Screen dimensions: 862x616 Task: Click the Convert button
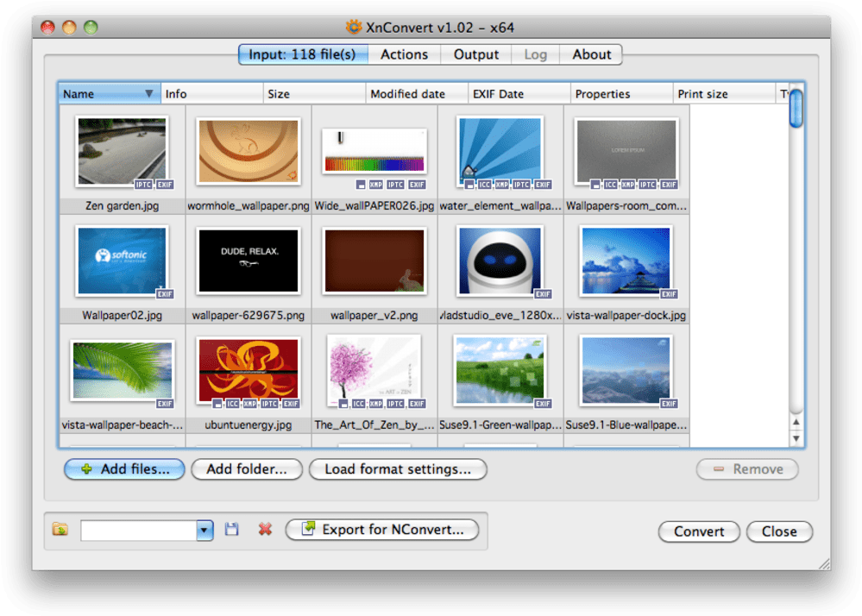click(699, 531)
